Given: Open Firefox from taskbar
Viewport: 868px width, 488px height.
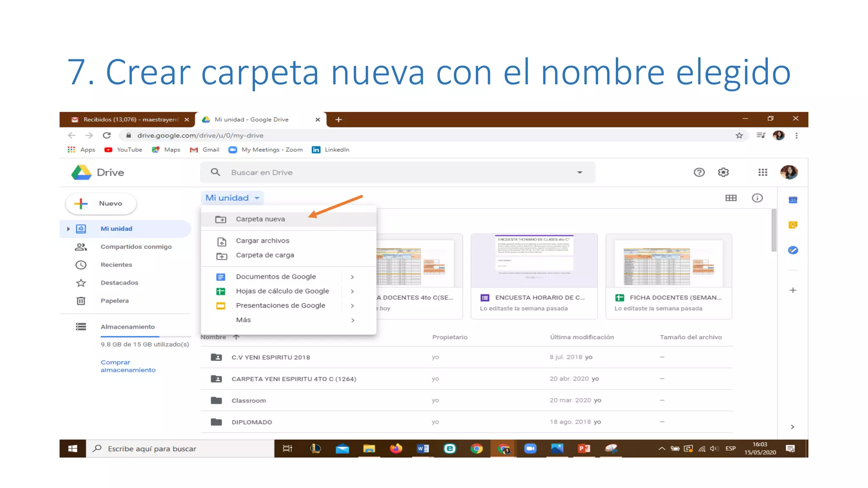Looking at the screenshot, I should 396,449.
